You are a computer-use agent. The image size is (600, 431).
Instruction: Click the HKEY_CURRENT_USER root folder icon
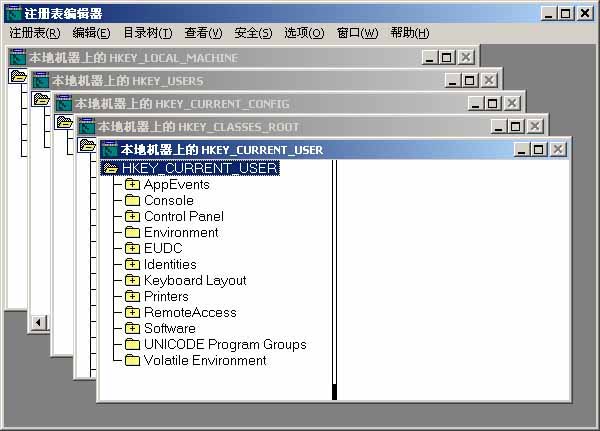click(110, 169)
